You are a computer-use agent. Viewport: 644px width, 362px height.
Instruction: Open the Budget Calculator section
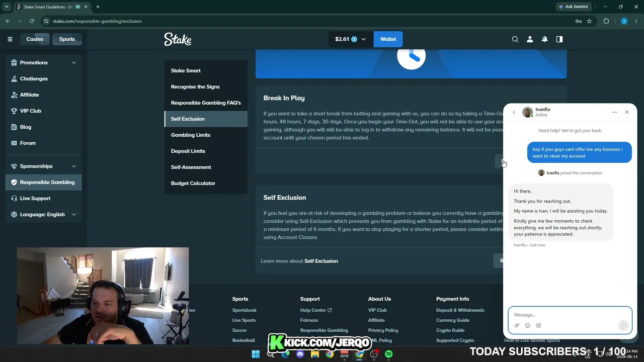click(x=206, y=183)
